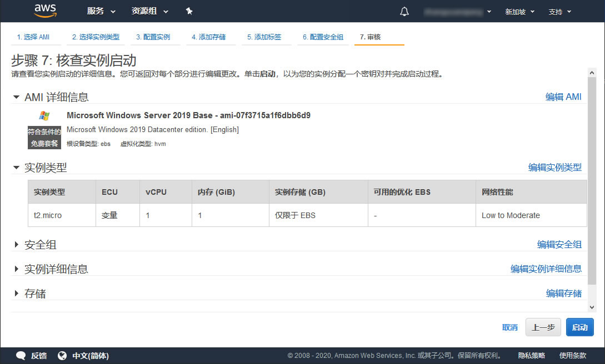Click the vertical scrollbar thumb
This screenshot has height=364, width=605.
pyautogui.click(x=592, y=181)
